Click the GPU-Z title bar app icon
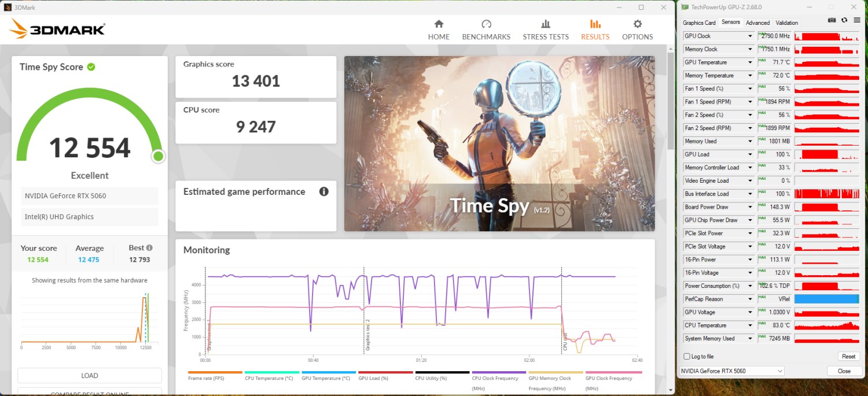 pos(685,7)
